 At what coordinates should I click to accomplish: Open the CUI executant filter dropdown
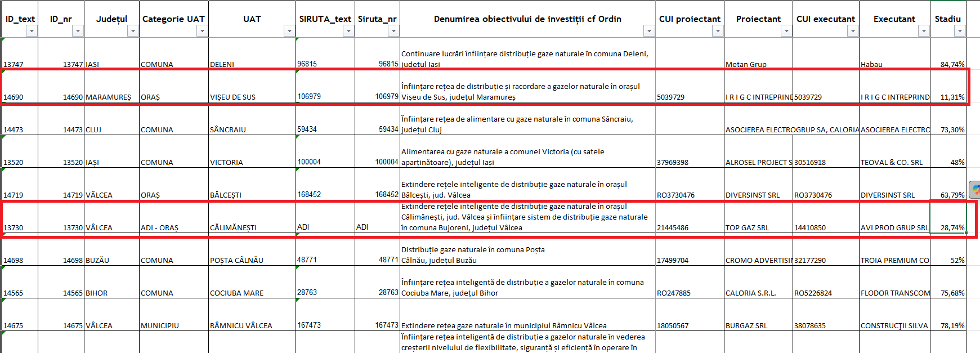click(x=853, y=31)
